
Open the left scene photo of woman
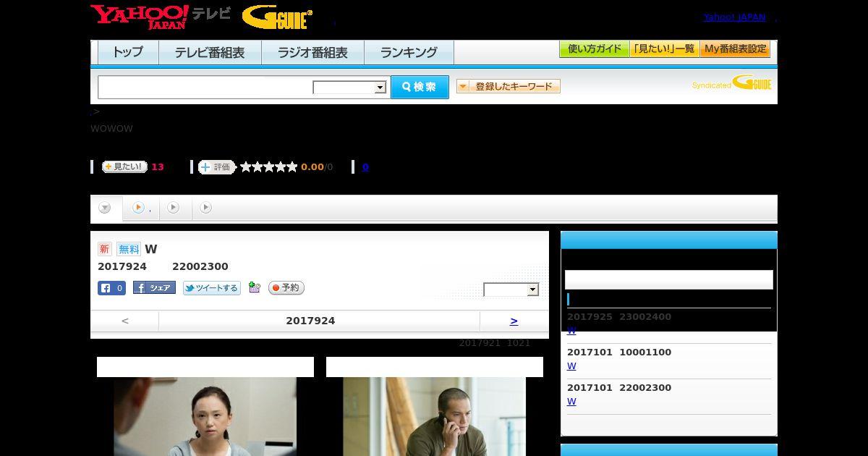205,416
